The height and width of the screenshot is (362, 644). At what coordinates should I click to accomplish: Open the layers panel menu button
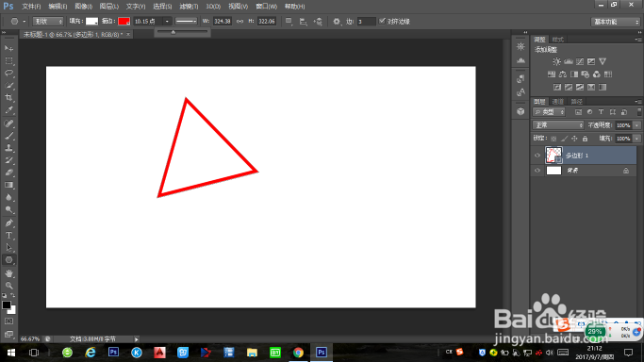point(637,102)
